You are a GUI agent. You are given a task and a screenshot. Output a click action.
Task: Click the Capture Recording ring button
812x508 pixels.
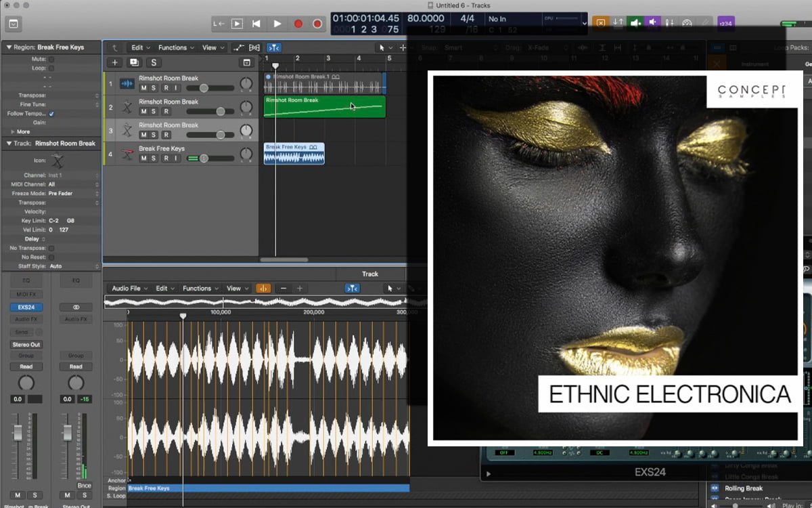tap(317, 24)
